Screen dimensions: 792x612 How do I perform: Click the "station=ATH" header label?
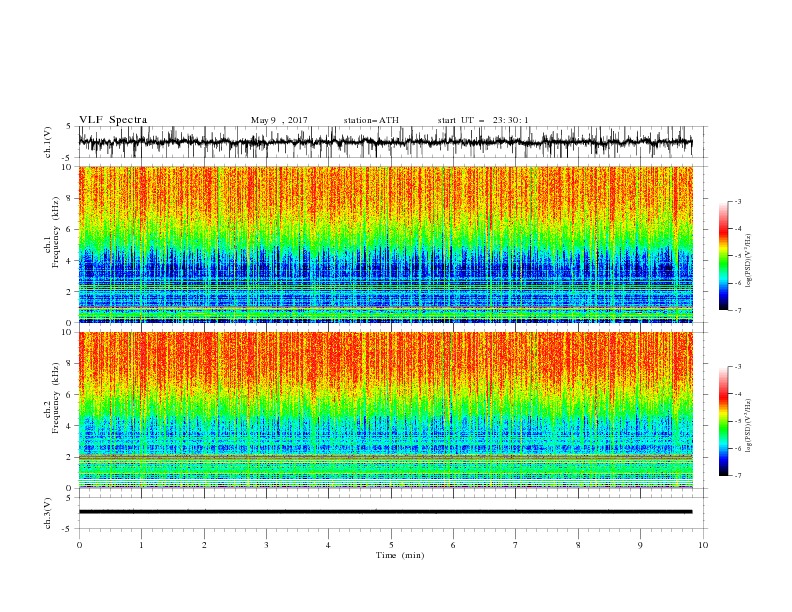371,120
